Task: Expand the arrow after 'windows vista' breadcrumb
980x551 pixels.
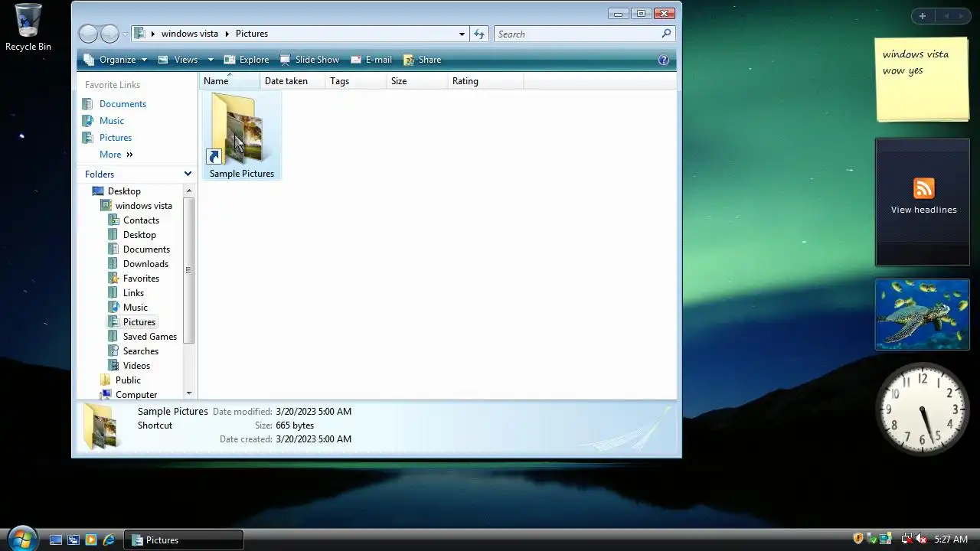Action: pyautogui.click(x=227, y=34)
